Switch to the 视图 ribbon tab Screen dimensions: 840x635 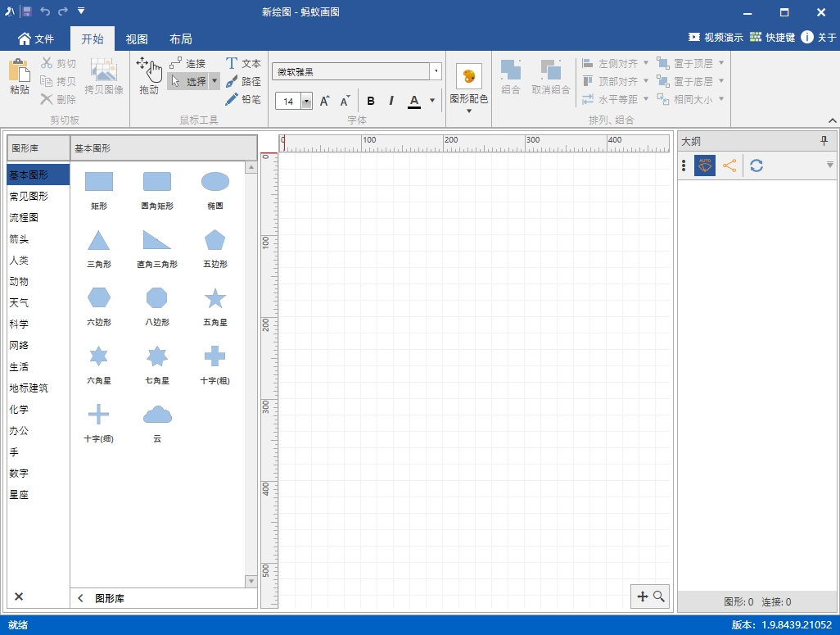coord(137,39)
